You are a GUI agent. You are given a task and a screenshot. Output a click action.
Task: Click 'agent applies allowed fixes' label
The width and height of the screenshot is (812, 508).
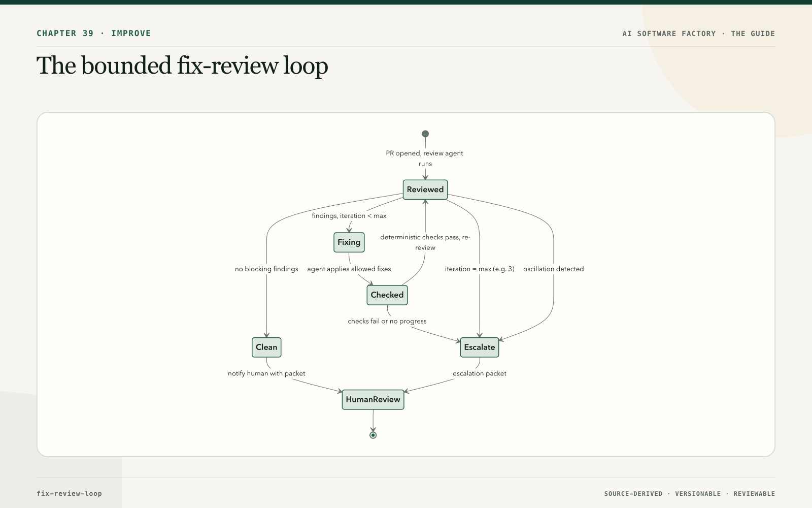(349, 269)
